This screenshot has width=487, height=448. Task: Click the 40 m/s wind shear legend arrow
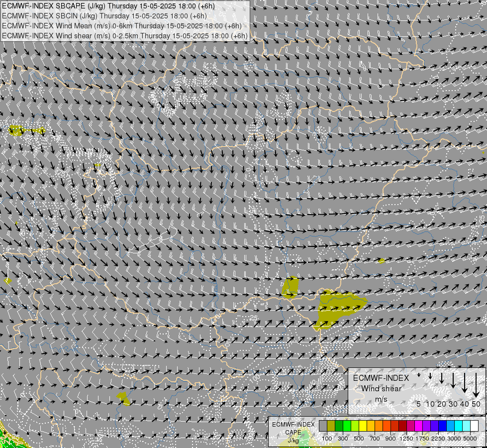[465, 383]
